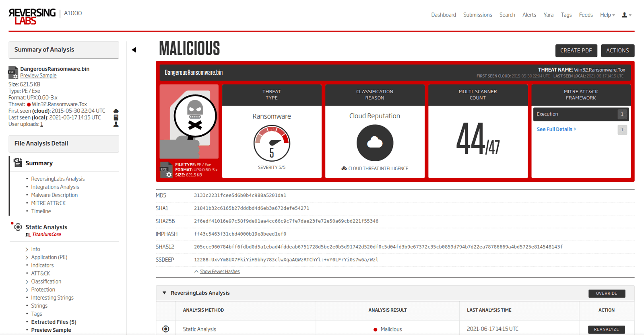Expand the Classification tree item
644x335 pixels.
click(27, 282)
